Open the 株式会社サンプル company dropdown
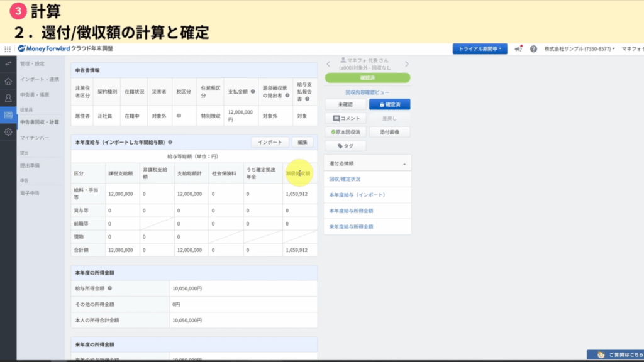This screenshot has width=644, height=362. tap(579, 49)
